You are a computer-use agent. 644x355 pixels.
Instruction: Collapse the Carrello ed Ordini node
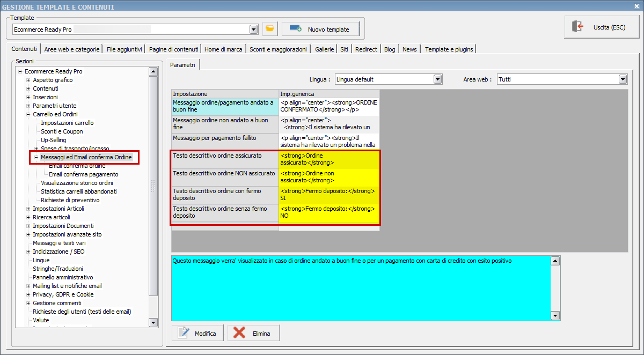[28, 114]
